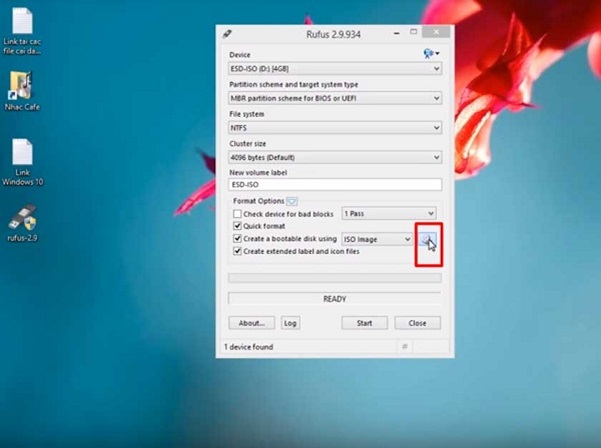Click the Rufus USB title bar icon

coord(227,34)
